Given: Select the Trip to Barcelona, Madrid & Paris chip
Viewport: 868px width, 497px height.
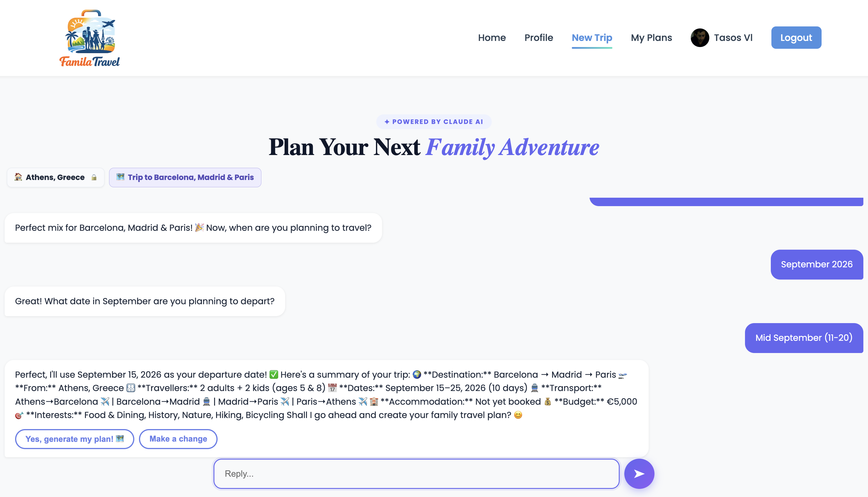Looking at the screenshot, I should click(x=185, y=177).
